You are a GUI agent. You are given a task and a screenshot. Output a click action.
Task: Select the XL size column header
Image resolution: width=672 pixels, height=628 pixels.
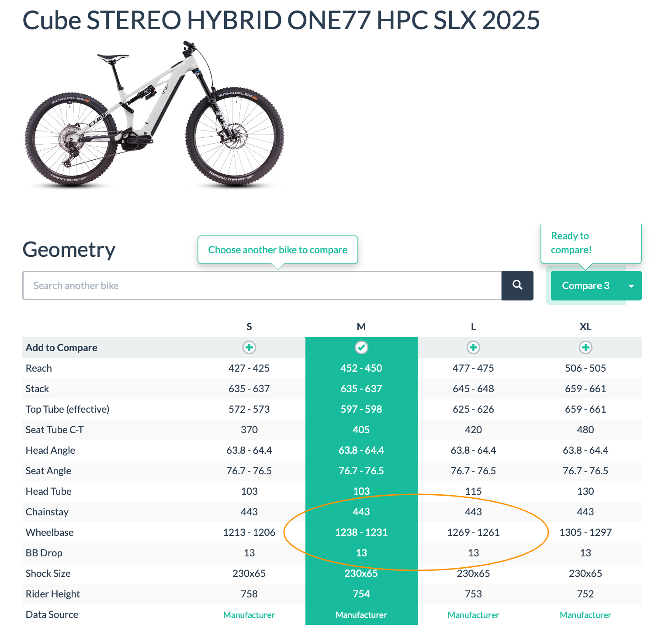585,327
